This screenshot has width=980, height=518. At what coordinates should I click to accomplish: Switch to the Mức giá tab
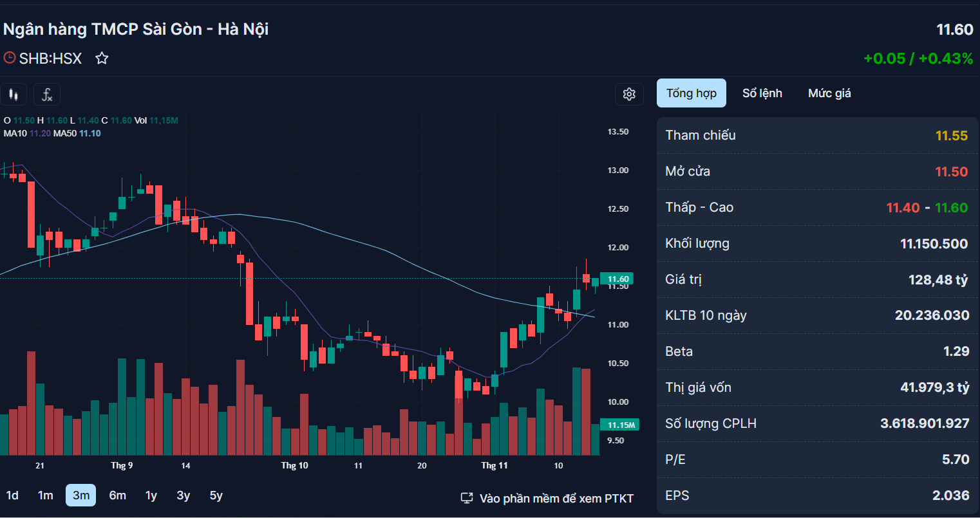(x=829, y=93)
